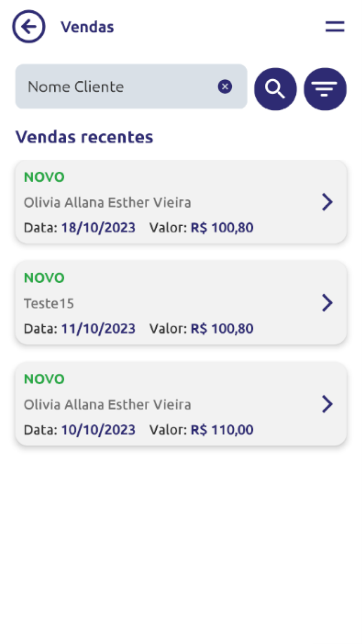Click the Vendas recentes heading

(84, 137)
